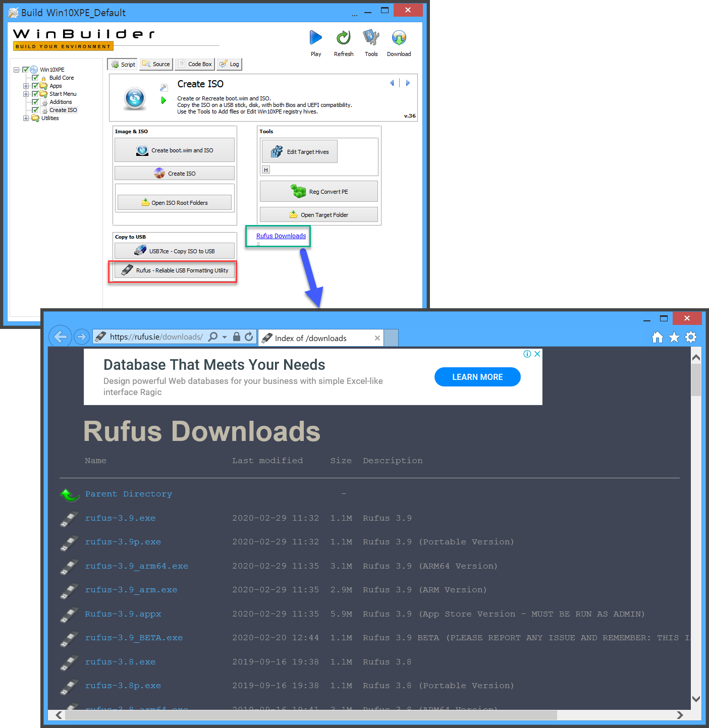Click the padlock security icon in address bar
The width and height of the screenshot is (709, 728).
(236, 337)
